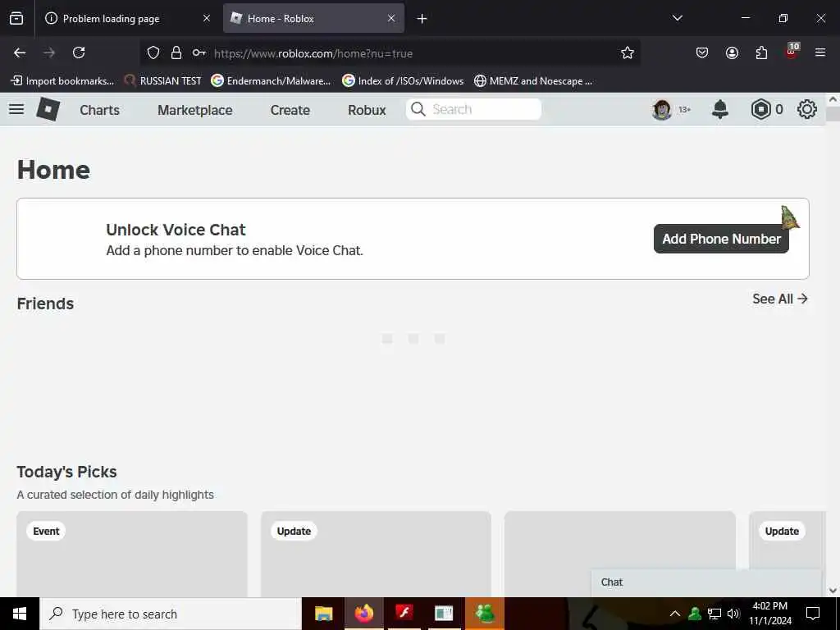Click the taskbar clock showing 4:02 PM
The height and width of the screenshot is (630, 840).
click(769, 614)
